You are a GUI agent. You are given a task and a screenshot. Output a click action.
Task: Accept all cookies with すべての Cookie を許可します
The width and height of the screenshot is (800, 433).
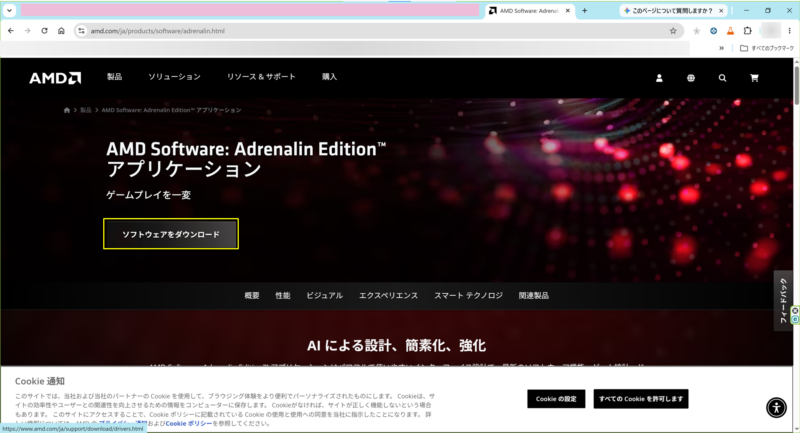(x=641, y=399)
